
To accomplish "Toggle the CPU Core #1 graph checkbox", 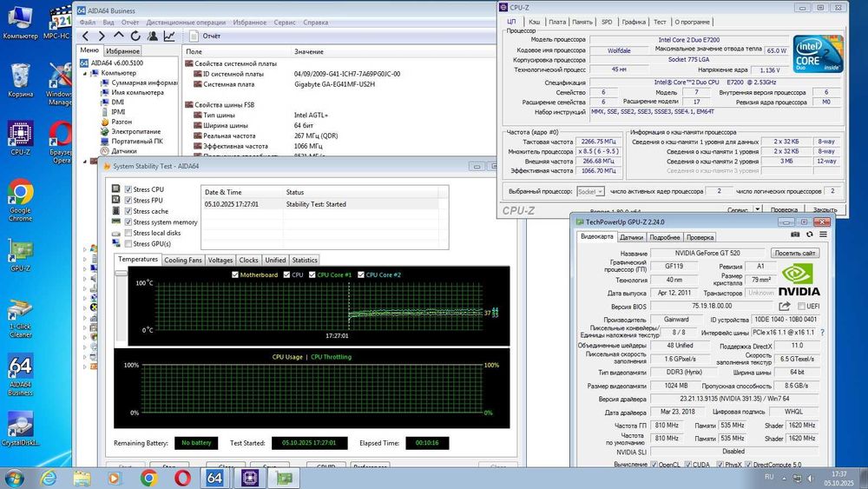I will [x=312, y=274].
